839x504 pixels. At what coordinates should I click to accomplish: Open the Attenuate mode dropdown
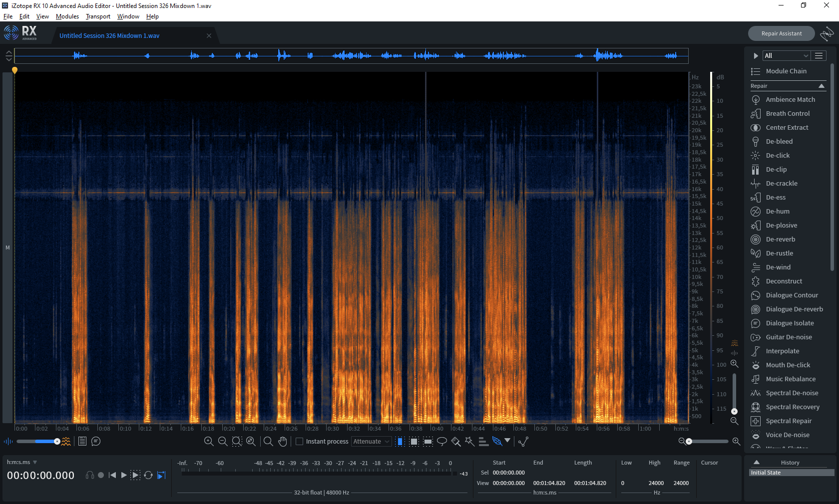point(371,442)
